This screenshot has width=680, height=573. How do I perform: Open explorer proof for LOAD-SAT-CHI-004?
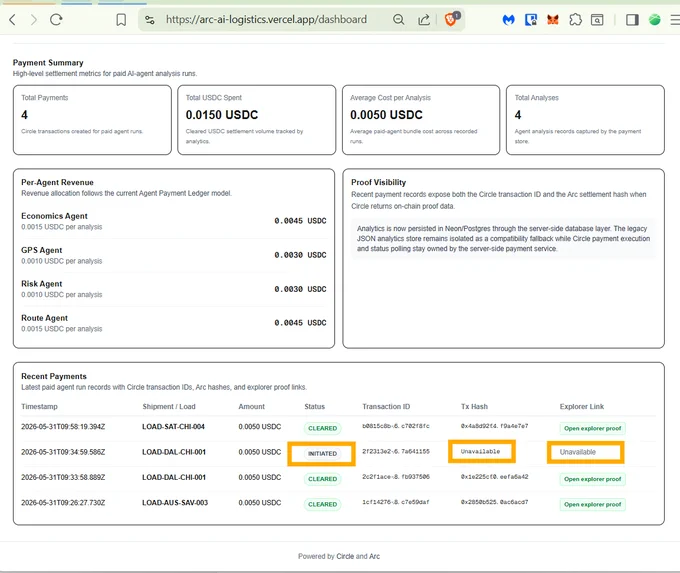click(x=592, y=428)
